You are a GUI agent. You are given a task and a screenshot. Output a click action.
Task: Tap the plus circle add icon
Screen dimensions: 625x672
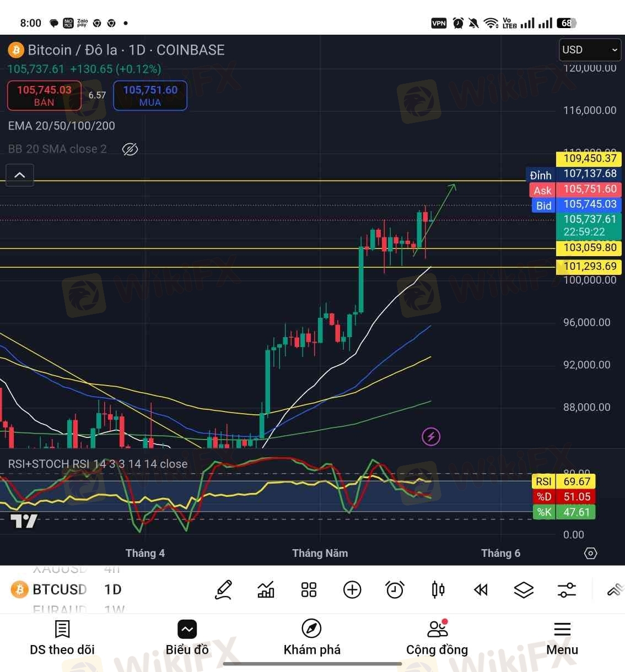(352, 590)
